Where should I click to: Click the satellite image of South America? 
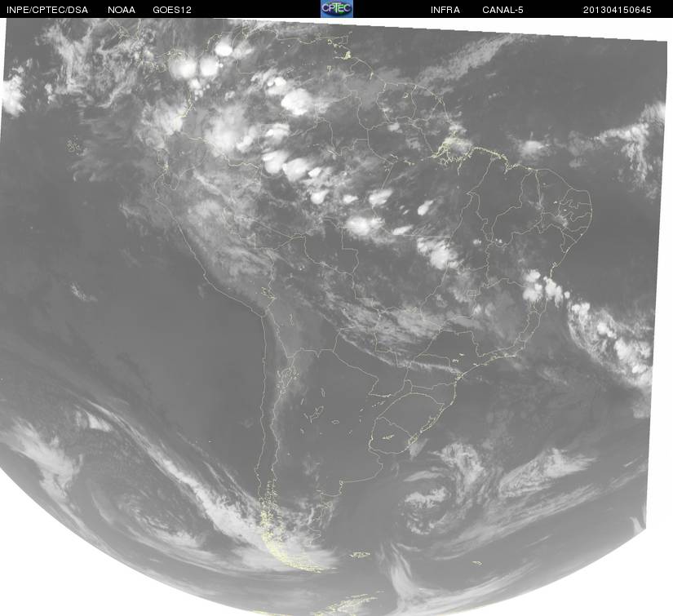point(336,317)
